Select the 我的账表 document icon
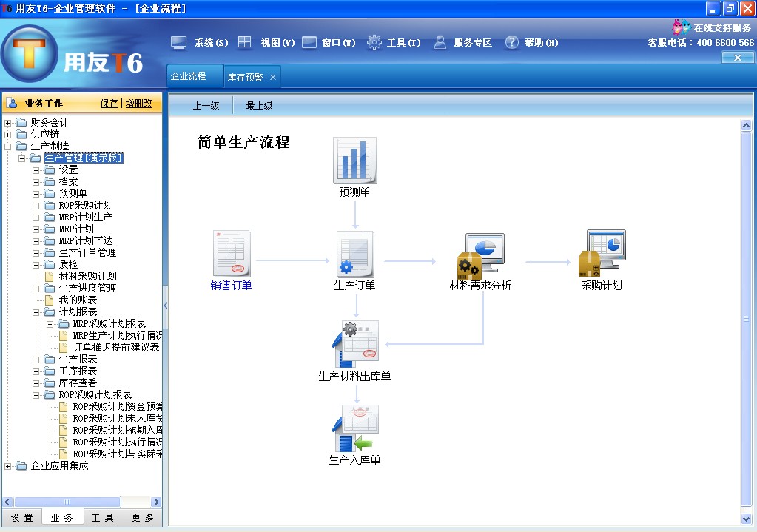 (50, 300)
